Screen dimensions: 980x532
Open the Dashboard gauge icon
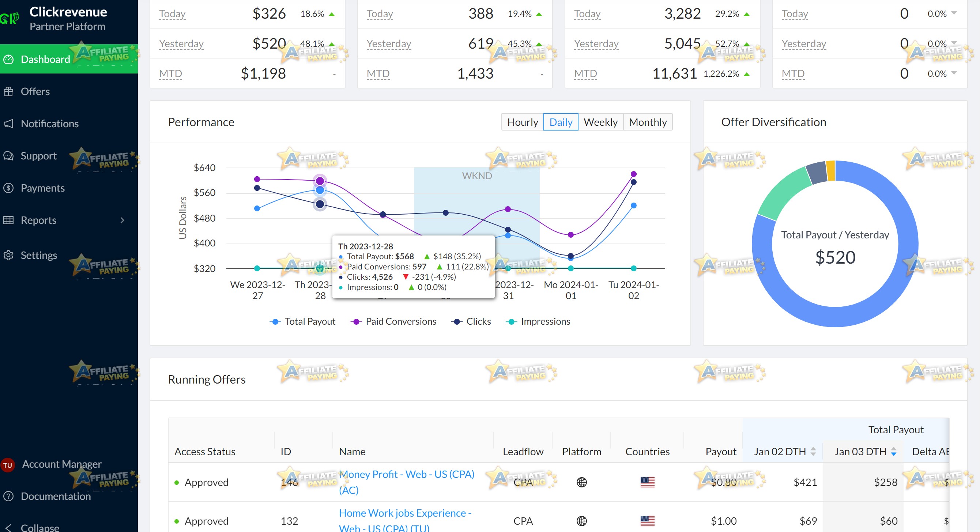8,59
